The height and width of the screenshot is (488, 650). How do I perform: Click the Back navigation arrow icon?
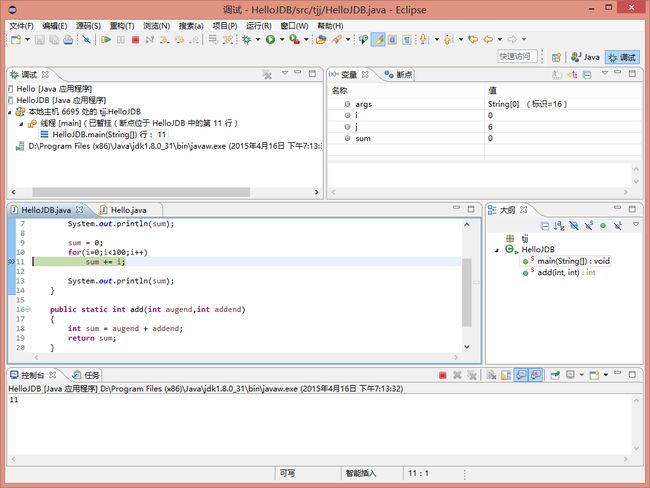click(488, 40)
